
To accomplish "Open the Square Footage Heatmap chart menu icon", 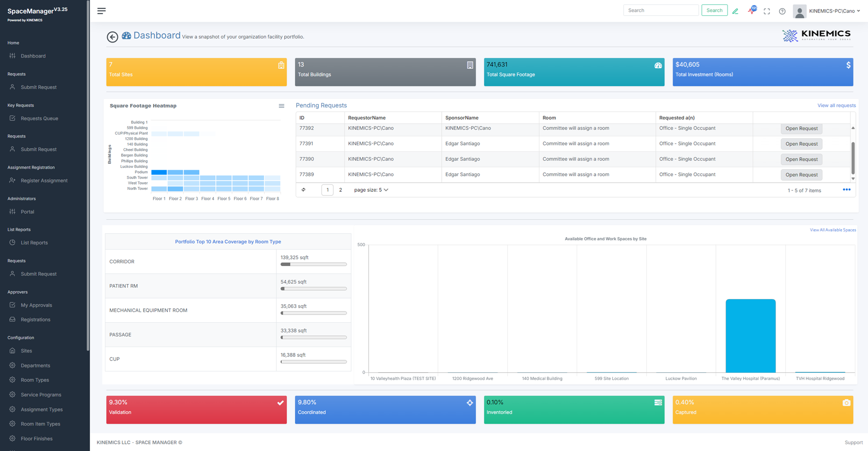I will coord(281,106).
